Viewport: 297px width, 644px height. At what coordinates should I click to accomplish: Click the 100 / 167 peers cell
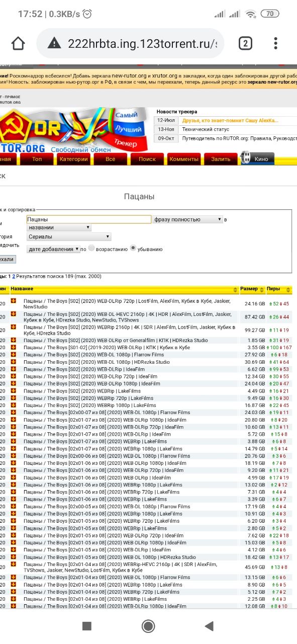coord(280,347)
